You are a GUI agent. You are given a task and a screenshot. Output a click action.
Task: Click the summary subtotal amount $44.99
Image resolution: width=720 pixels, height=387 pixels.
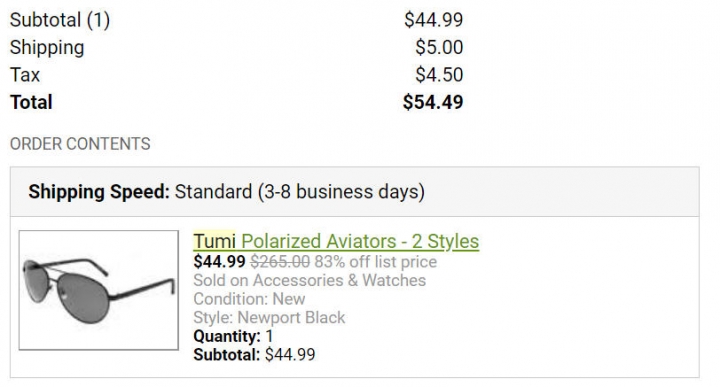[x=433, y=20]
